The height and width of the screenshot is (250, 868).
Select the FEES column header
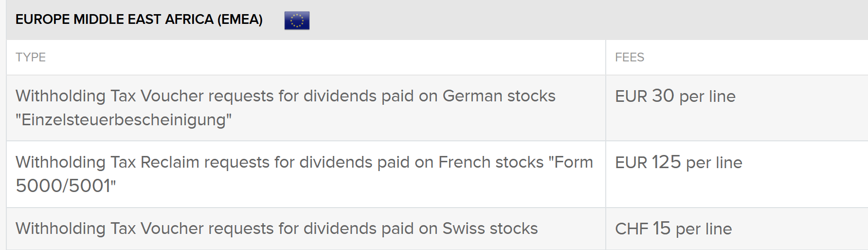click(x=629, y=58)
